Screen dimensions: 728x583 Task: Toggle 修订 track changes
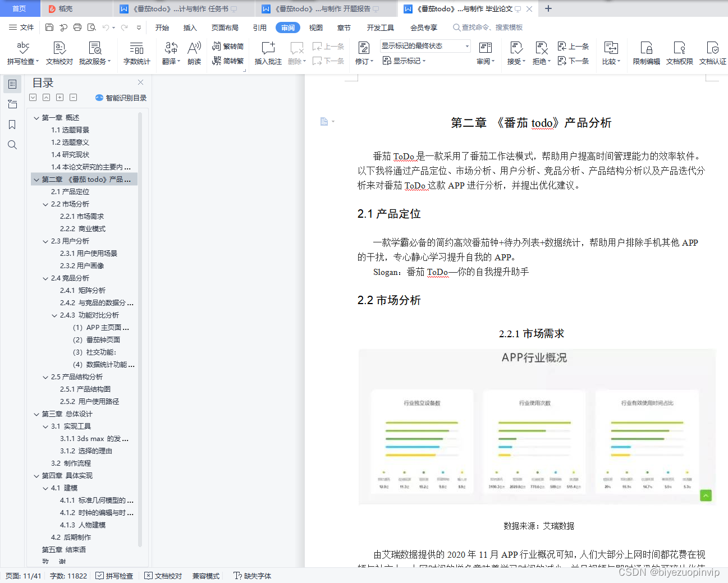click(x=364, y=53)
